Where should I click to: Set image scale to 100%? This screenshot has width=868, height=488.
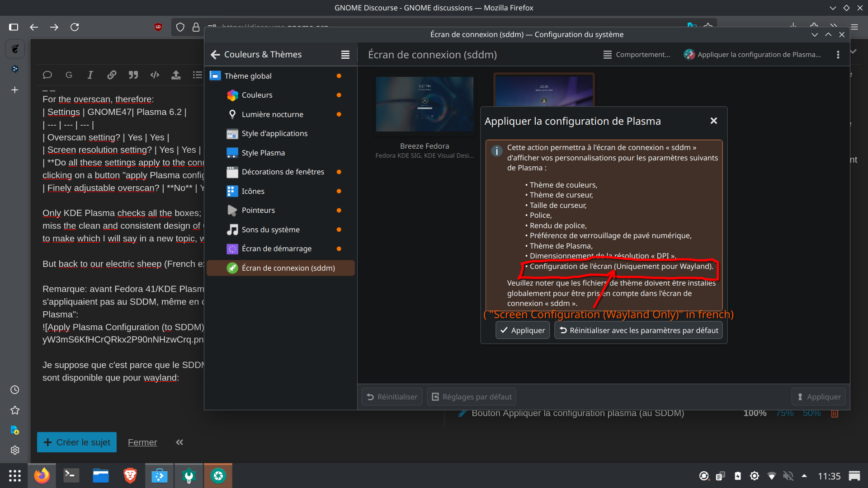755,413
